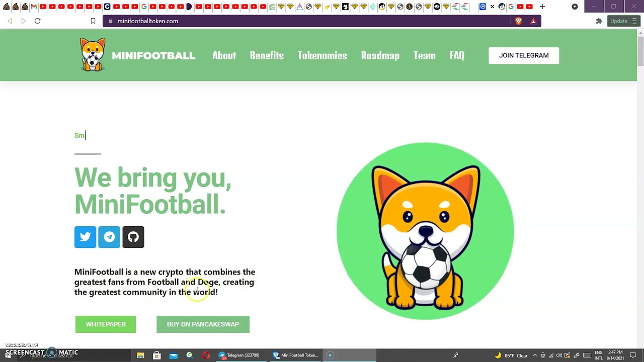Open the Brave hamburger menu
The image size is (644, 362).
point(634,21)
